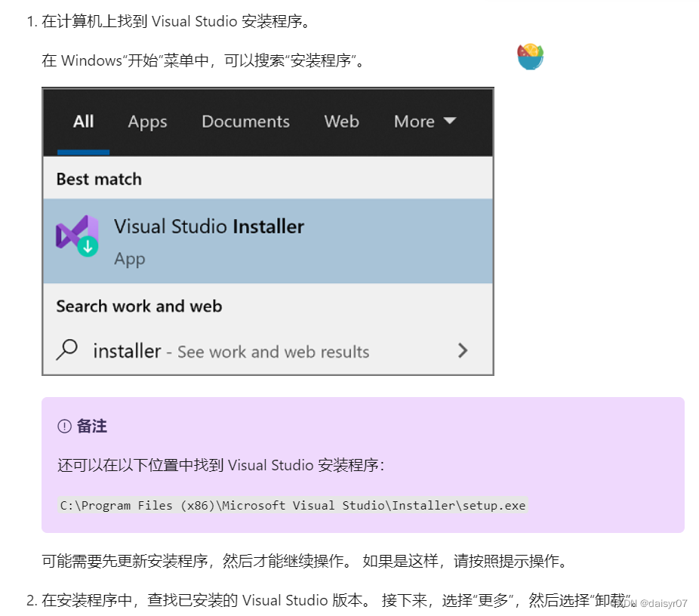699x616 pixels.
Task: Open installer work and web results
Action: coord(268,351)
